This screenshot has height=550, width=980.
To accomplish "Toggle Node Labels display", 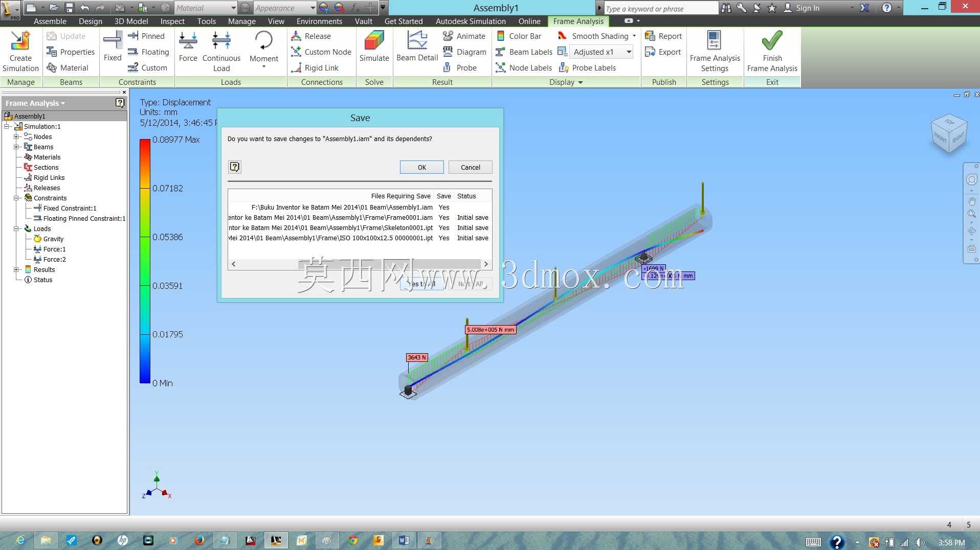I will [x=524, y=68].
